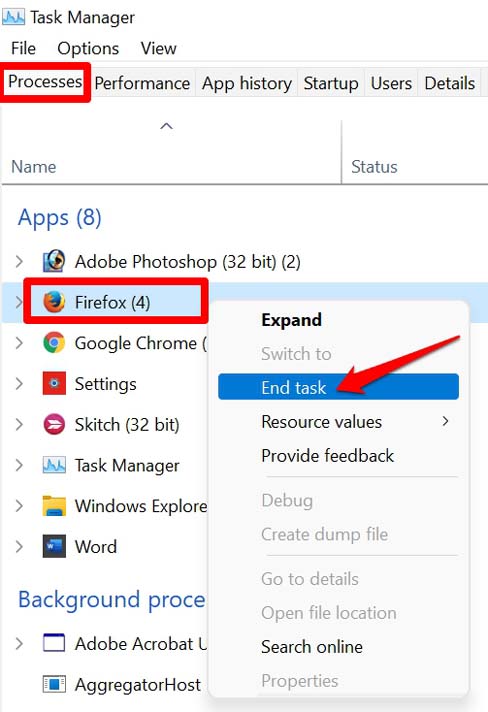Click the Adobe Photoshop app icon
Viewport: 488px width, 712px height.
pyautogui.click(x=54, y=261)
